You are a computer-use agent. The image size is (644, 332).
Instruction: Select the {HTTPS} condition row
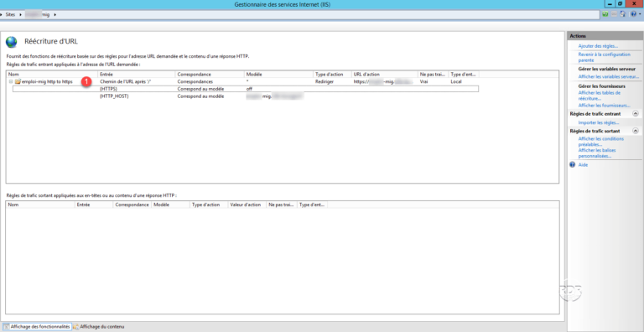tap(246, 89)
